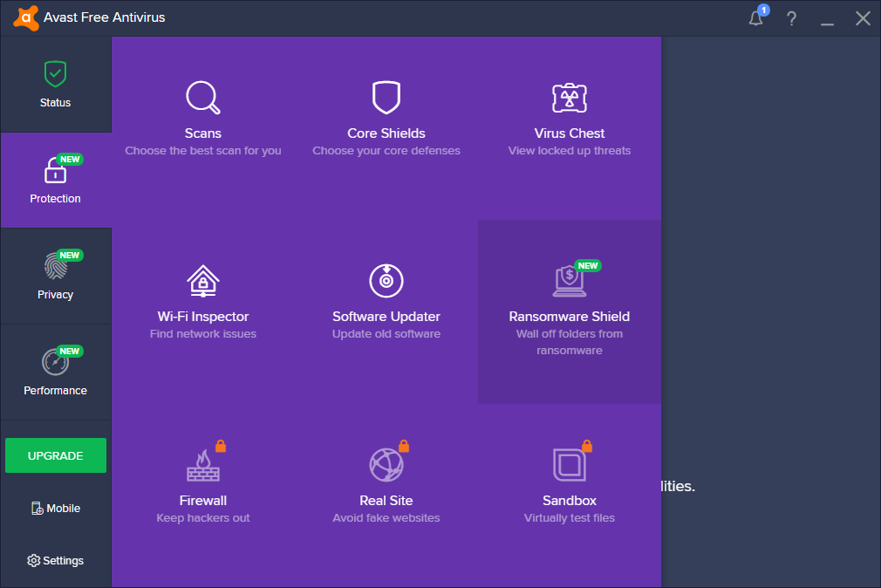Open the Software Updater circular icon
Screen dimensions: 881x588
click(386, 281)
